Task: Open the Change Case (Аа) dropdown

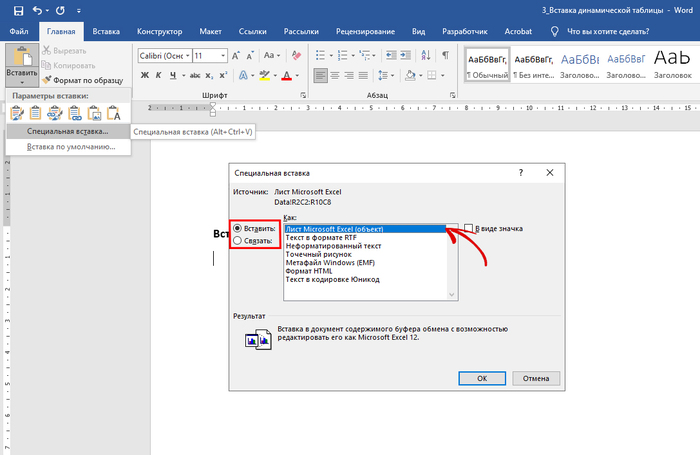Action: [272, 55]
